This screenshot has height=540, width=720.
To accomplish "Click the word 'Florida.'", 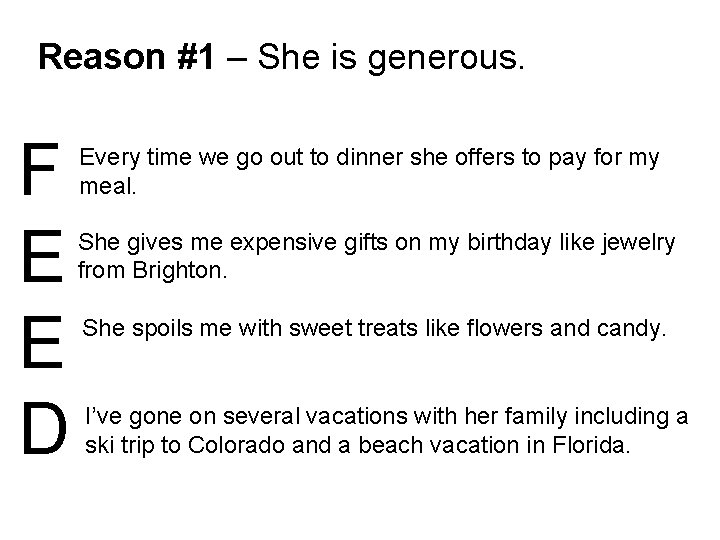I will (591, 445).
